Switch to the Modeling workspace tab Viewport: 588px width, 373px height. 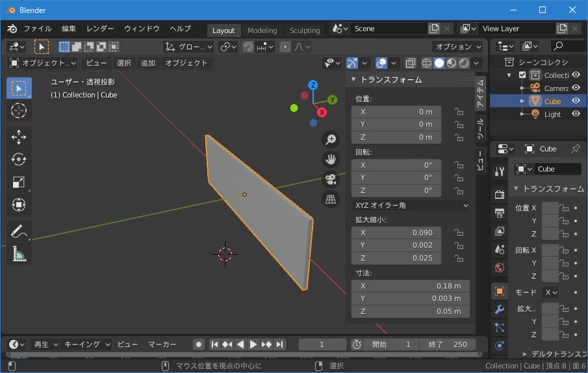262,31
